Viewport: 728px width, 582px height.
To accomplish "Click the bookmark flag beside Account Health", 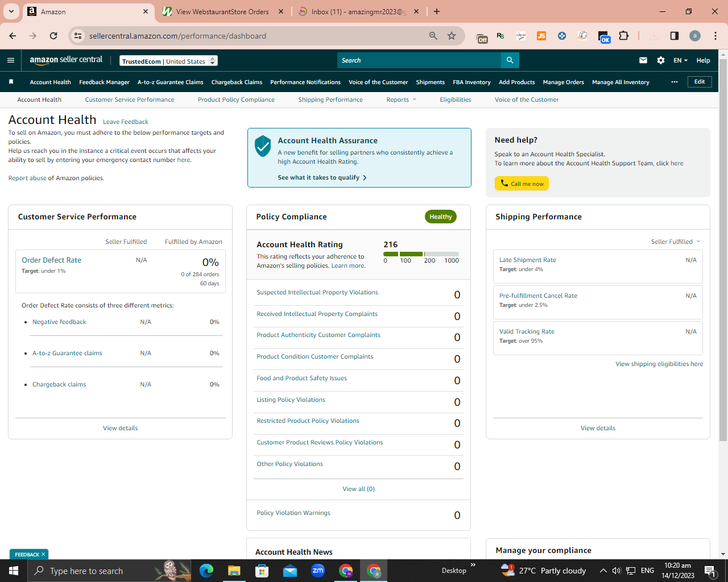I will [11, 82].
